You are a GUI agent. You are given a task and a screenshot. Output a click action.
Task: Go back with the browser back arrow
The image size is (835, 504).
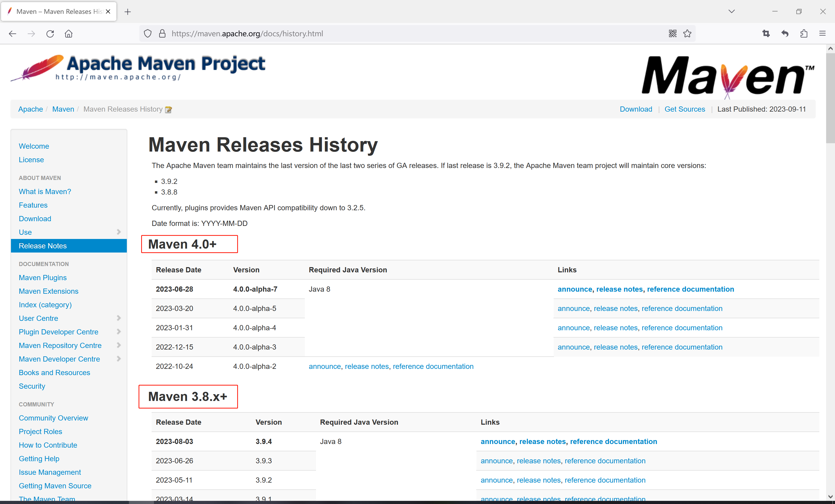coord(13,34)
